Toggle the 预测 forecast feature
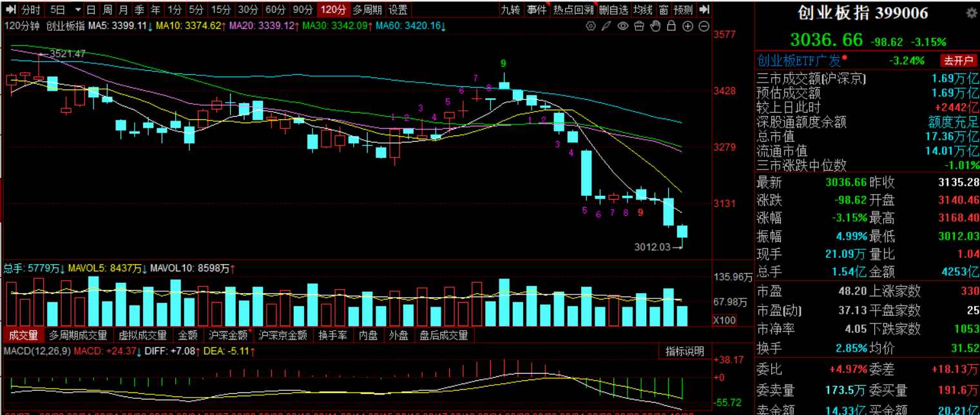Screen dimensions: 980x415 [x=683, y=10]
